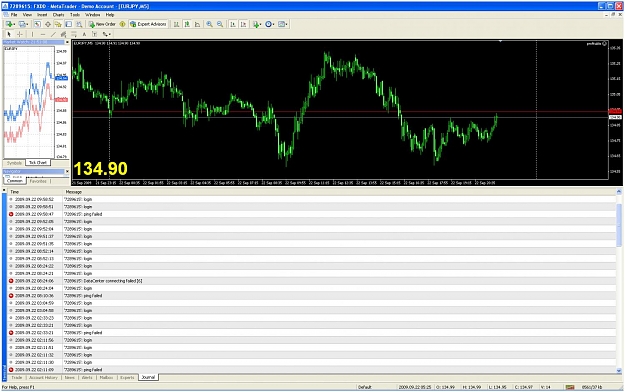The width and height of the screenshot is (625, 392).
Task: Click the journal scrollbar down arrow
Action: tap(619, 370)
